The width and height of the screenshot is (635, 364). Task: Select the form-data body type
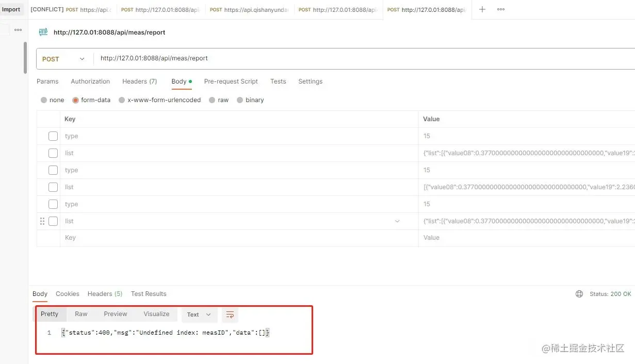pyautogui.click(x=92, y=100)
